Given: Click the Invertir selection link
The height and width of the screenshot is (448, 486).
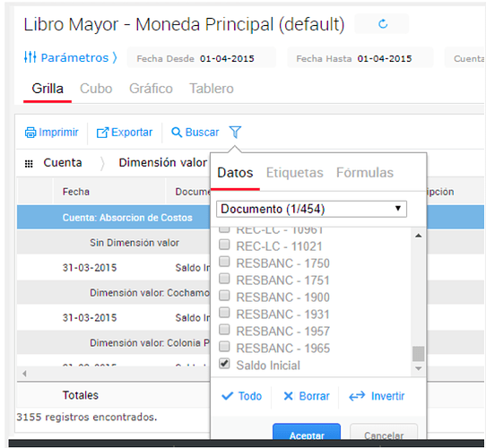Looking at the screenshot, I should point(377,396).
